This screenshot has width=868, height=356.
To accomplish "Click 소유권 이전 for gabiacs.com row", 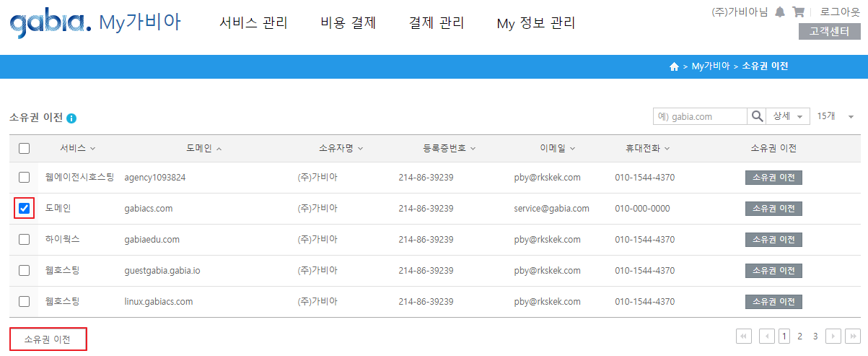I will coord(773,209).
